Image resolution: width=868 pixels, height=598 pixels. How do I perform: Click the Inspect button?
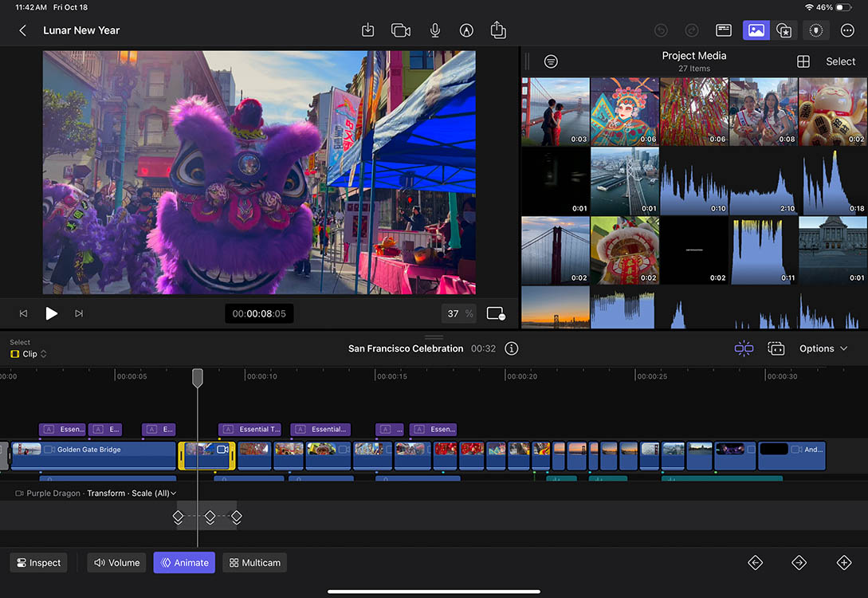(37, 562)
